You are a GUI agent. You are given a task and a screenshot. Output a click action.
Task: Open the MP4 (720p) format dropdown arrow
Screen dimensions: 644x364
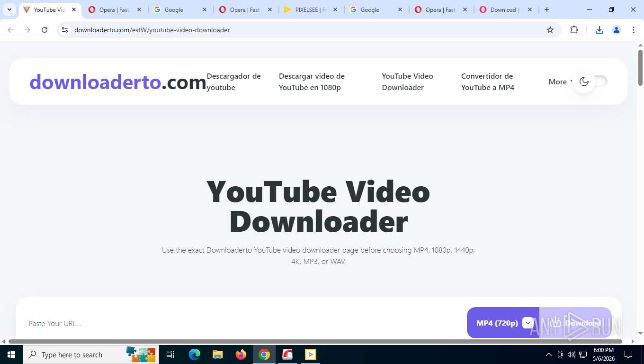click(528, 323)
